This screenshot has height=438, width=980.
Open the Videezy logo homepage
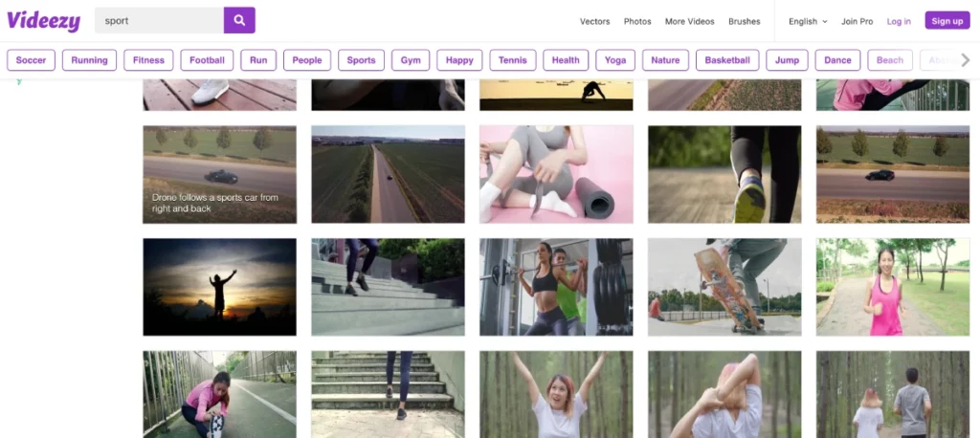[44, 21]
